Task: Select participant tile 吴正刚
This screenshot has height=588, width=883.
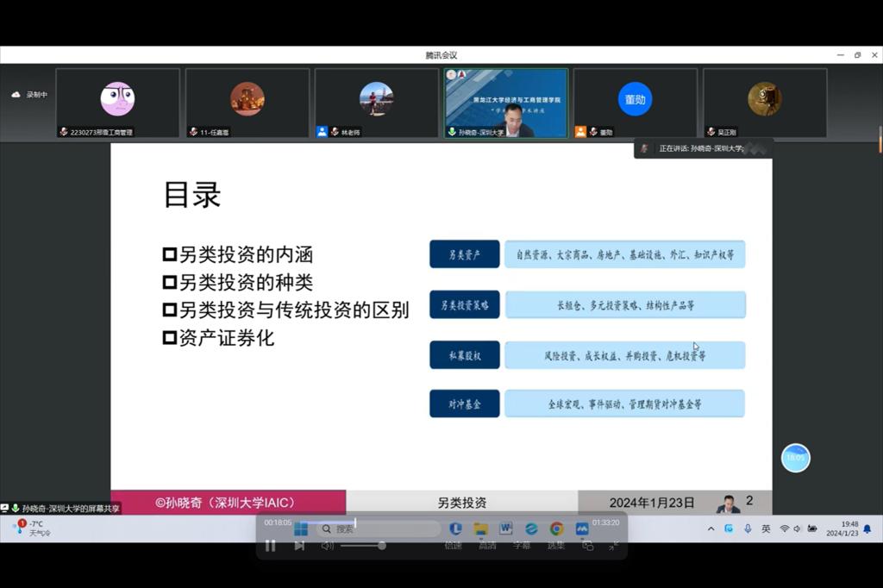Action: coord(765,103)
